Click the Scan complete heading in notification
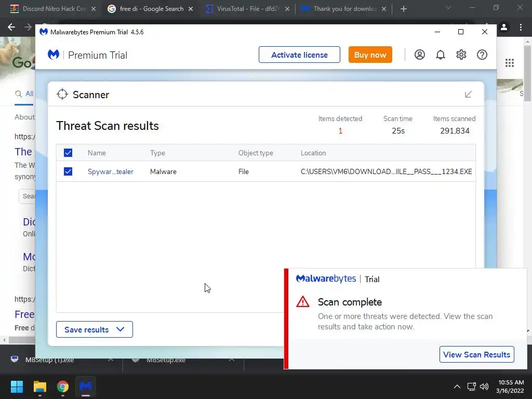This screenshot has width=532, height=399. click(350, 302)
